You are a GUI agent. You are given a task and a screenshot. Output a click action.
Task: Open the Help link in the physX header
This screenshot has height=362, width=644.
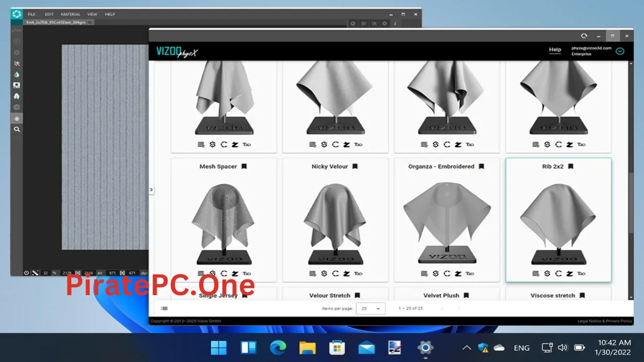[555, 50]
